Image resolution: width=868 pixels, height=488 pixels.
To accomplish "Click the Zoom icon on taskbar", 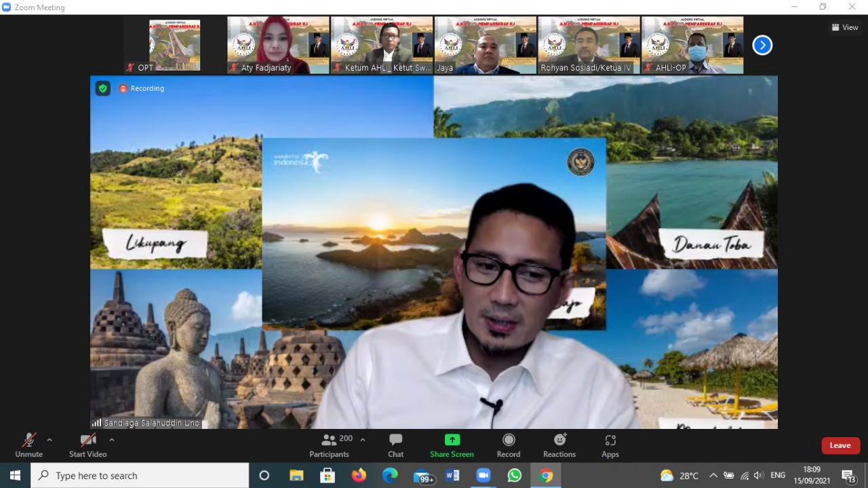I will click(x=484, y=476).
